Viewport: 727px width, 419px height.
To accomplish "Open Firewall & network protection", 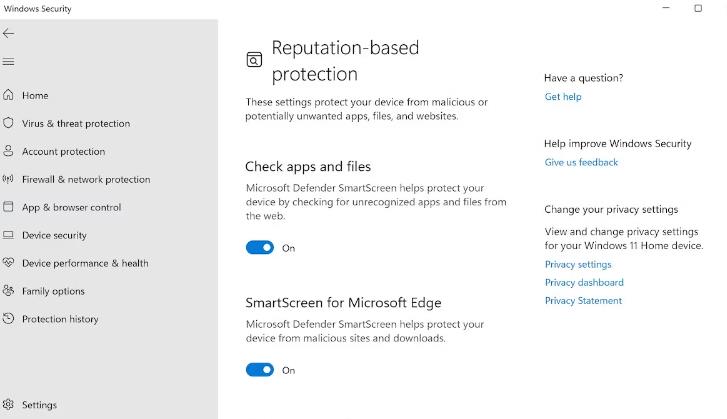I will pos(86,179).
